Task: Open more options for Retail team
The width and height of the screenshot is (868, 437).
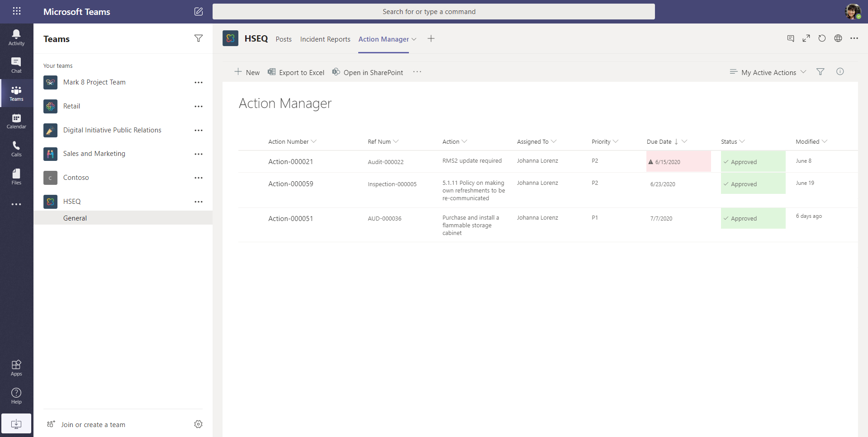Action: pos(199,106)
